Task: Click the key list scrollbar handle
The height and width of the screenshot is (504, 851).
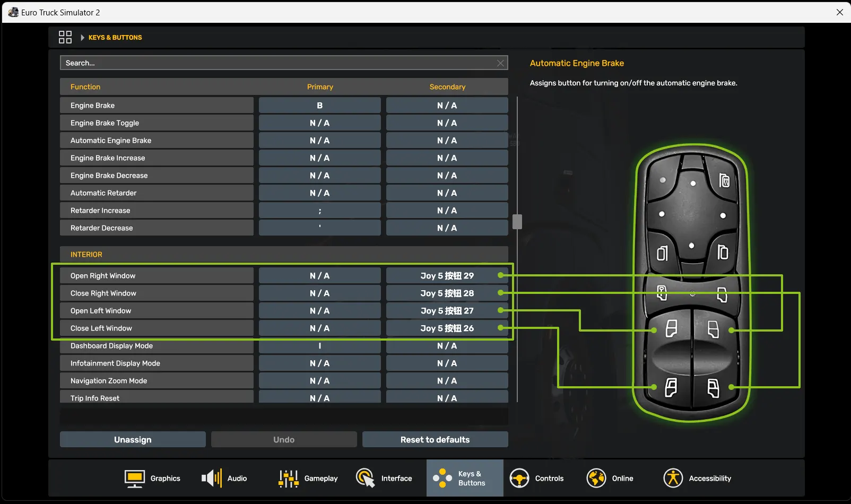Action: pos(517,222)
